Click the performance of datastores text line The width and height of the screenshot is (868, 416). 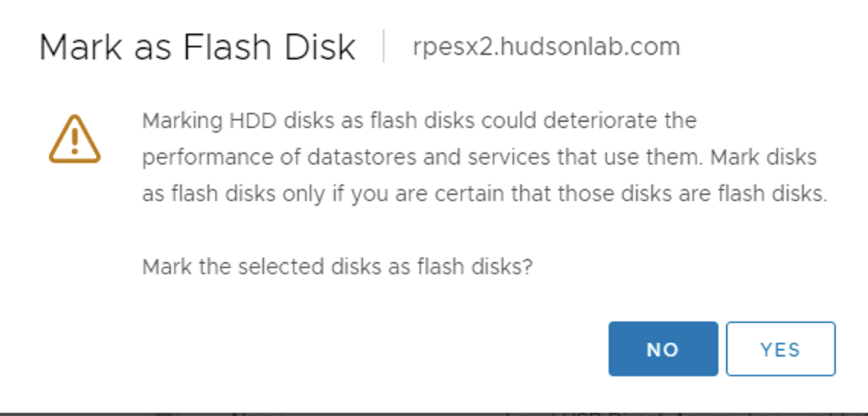pos(480,158)
